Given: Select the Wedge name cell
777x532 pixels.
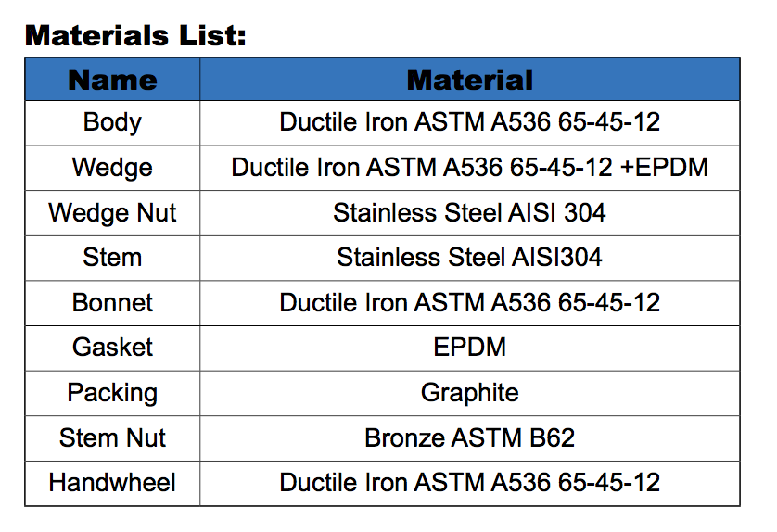Looking at the screenshot, I should tap(112, 168).
